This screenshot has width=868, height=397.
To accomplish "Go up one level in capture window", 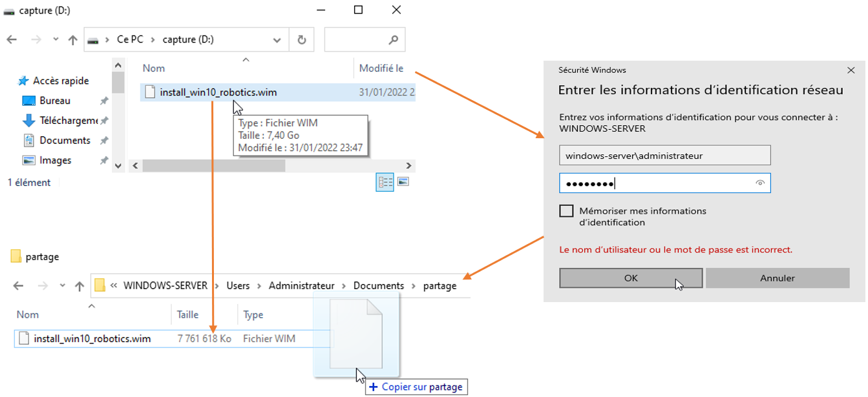I will click(73, 40).
